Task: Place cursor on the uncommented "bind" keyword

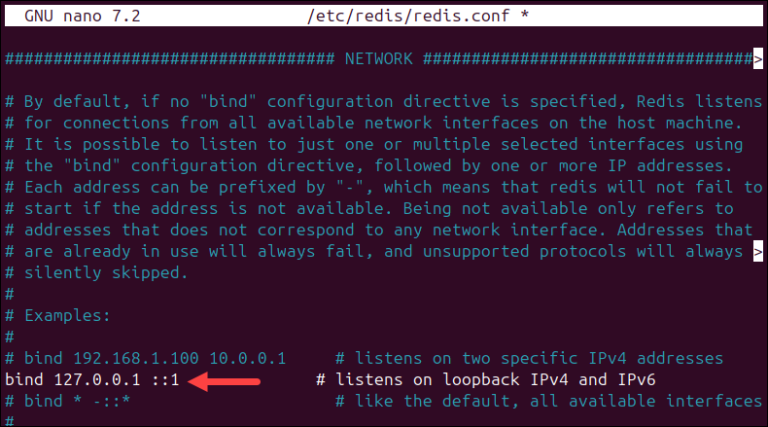Action: 24,380
